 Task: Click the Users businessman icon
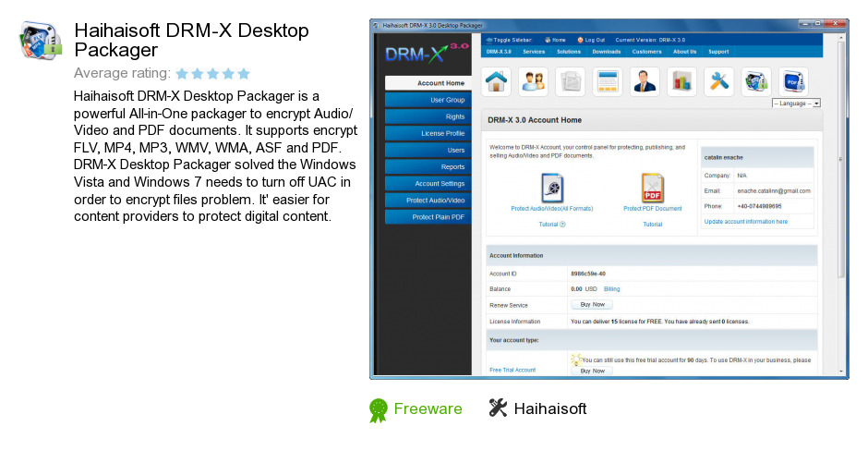click(645, 82)
